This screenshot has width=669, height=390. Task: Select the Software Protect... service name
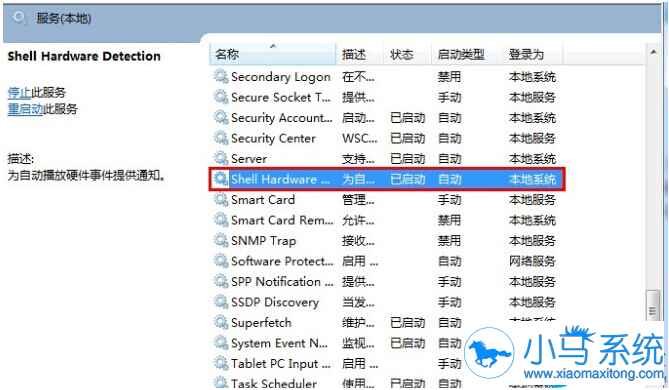click(x=282, y=262)
